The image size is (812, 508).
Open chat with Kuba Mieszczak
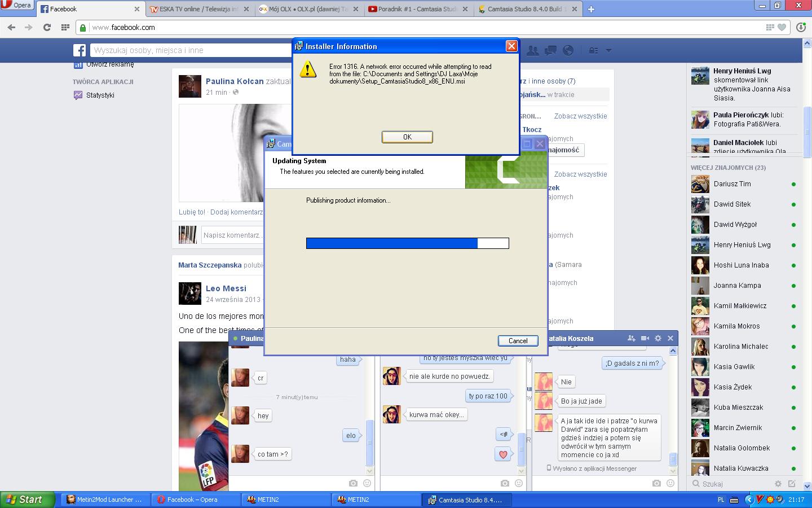tap(744, 408)
